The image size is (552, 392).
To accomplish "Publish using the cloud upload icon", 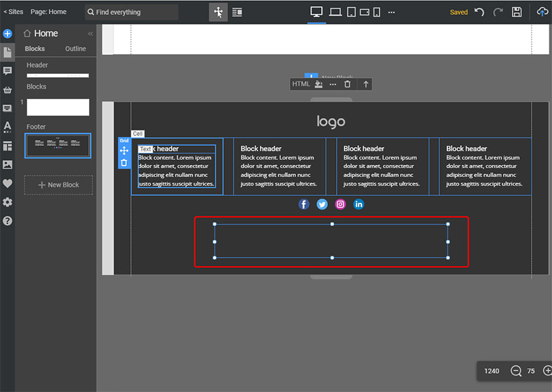I will pyautogui.click(x=542, y=12).
